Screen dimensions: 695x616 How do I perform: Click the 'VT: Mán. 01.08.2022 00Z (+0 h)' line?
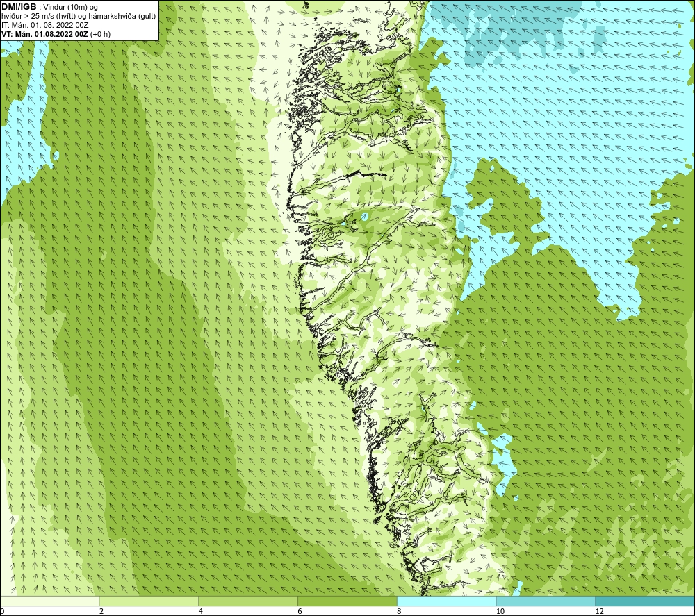click(x=56, y=34)
